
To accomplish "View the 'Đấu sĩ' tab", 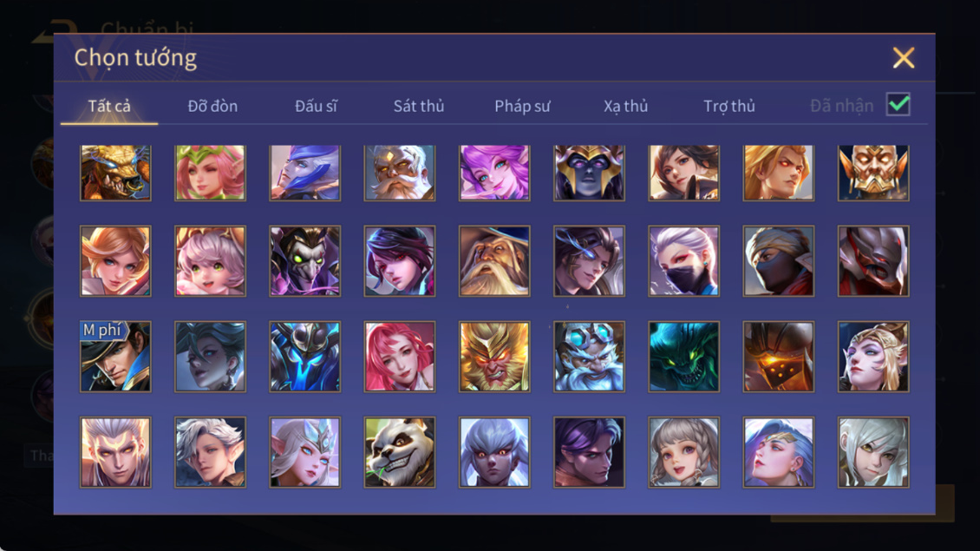I will pos(316,106).
